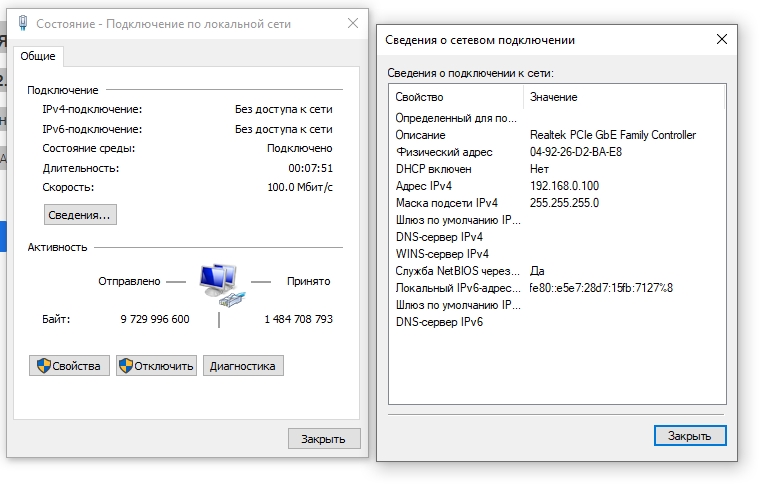This screenshot has height=504, width=776.
Task: Click the shield icon on Отключить button
Action: (x=127, y=366)
